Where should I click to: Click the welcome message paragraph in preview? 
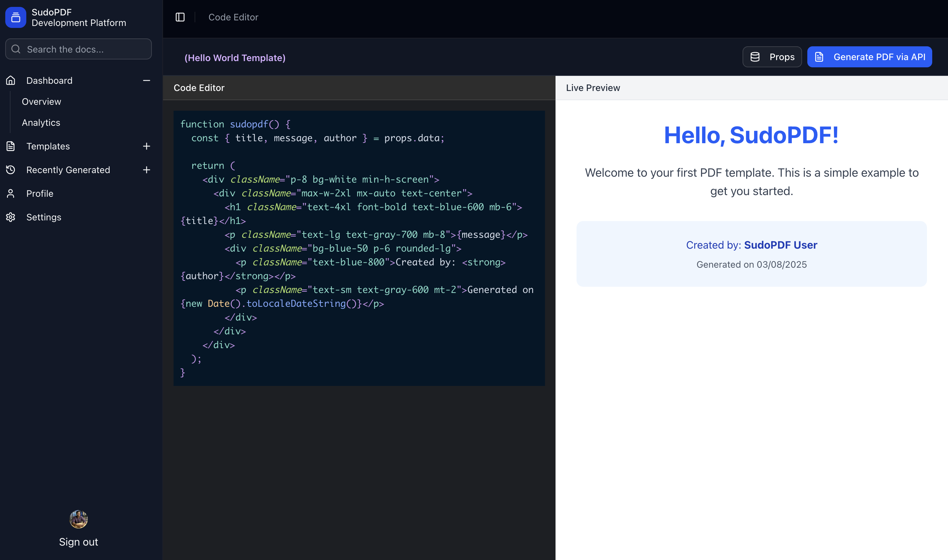tap(751, 182)
